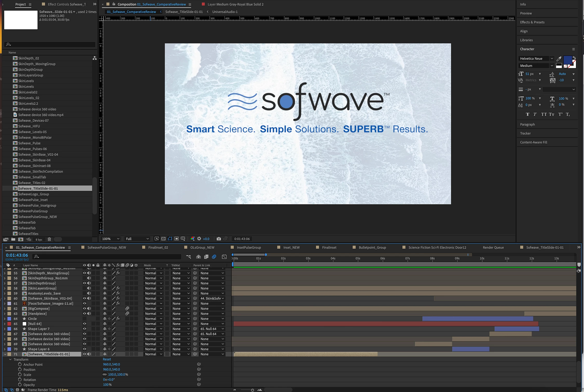584x392 pixels.
Task: Click the 8 bpc color depth button
Action: (x=39, y=239)
